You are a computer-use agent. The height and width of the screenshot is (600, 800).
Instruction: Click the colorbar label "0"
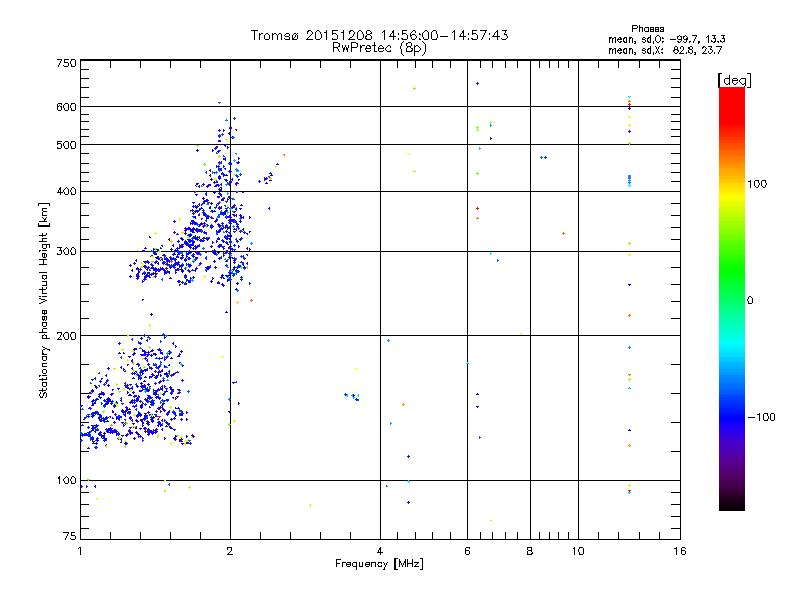click(750, 301)
